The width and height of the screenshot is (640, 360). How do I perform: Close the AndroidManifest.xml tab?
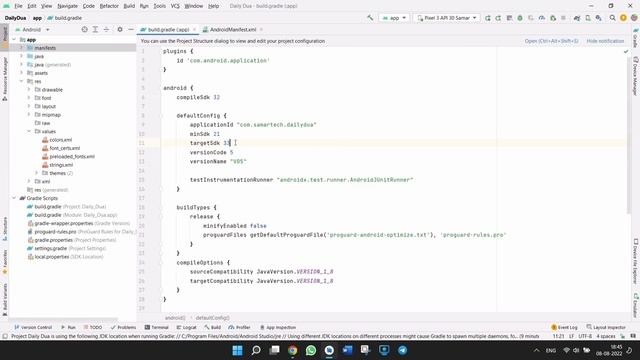(x=261, y=29)
